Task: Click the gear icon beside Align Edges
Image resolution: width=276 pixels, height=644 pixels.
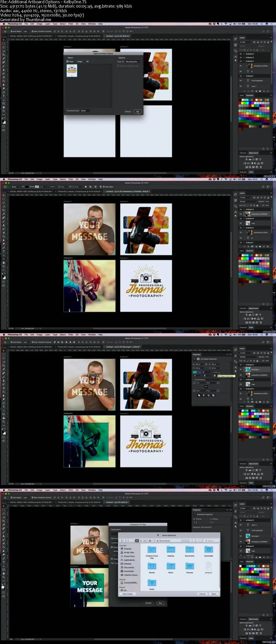Action: tap(101, 187)
